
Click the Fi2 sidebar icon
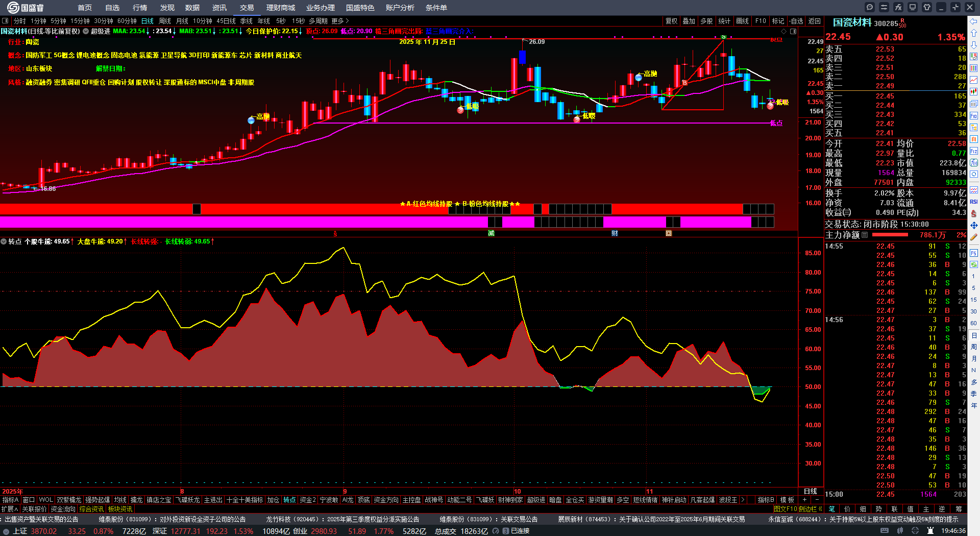pyautogui.click(x=974, y=151)
